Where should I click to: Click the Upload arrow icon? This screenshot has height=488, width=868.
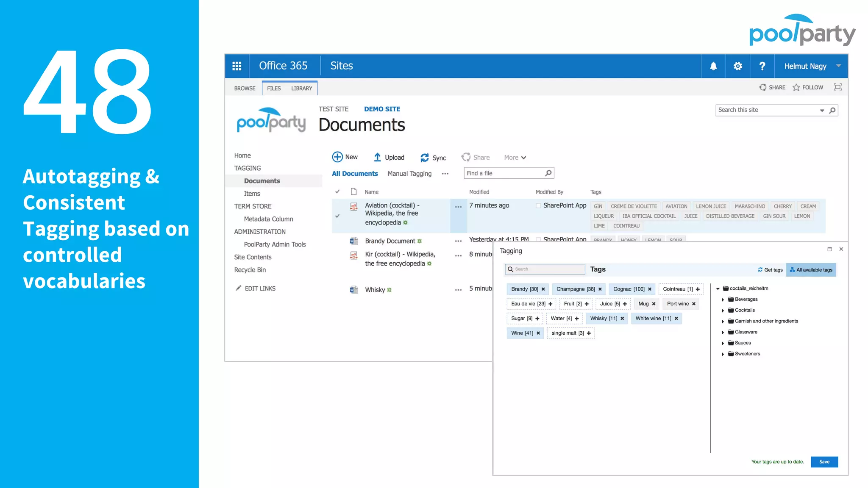point(377,157)
